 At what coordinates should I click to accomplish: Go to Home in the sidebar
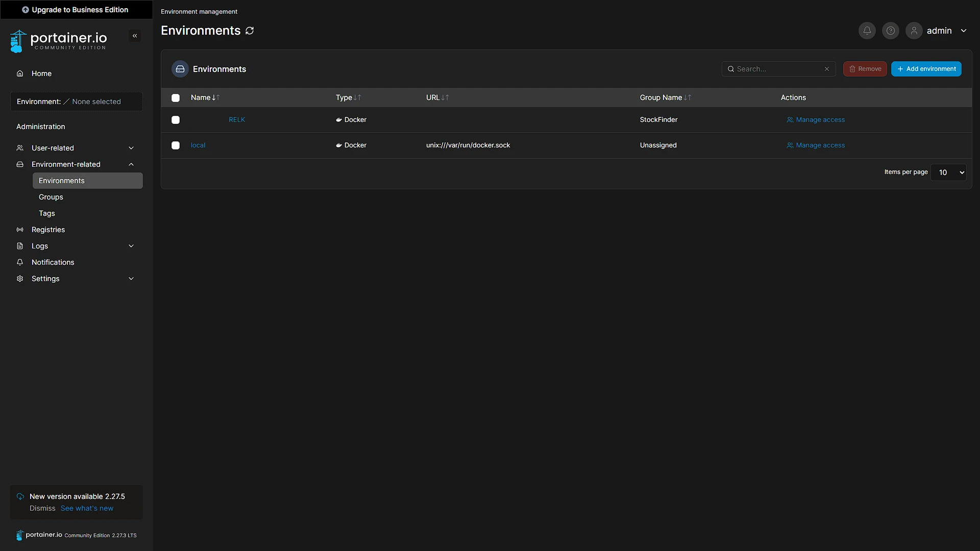76,73
